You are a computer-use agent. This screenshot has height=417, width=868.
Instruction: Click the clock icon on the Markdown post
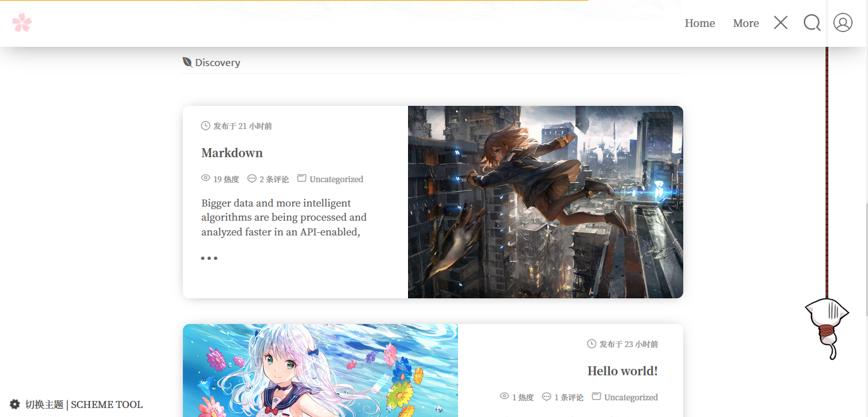coord(205,125)
